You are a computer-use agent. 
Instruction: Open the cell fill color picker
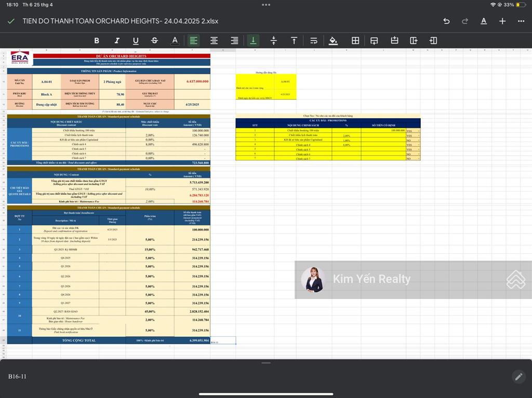click(333, 40)
